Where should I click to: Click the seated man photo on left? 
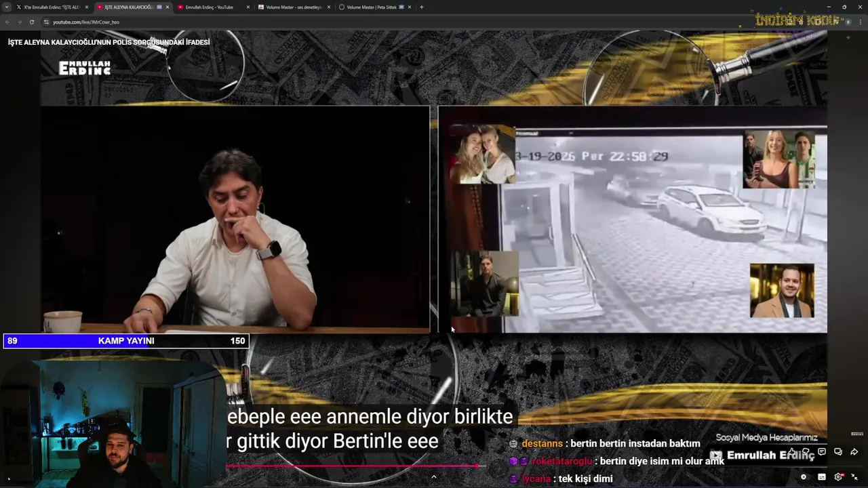click(x=485, y=283)
